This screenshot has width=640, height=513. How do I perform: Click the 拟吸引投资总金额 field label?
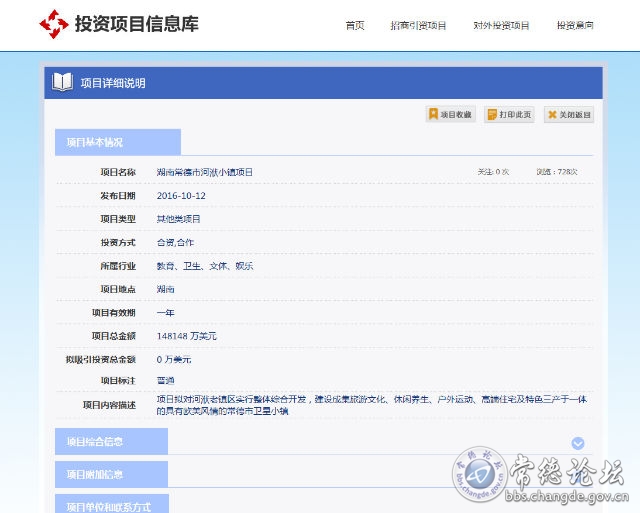[100, 360]
